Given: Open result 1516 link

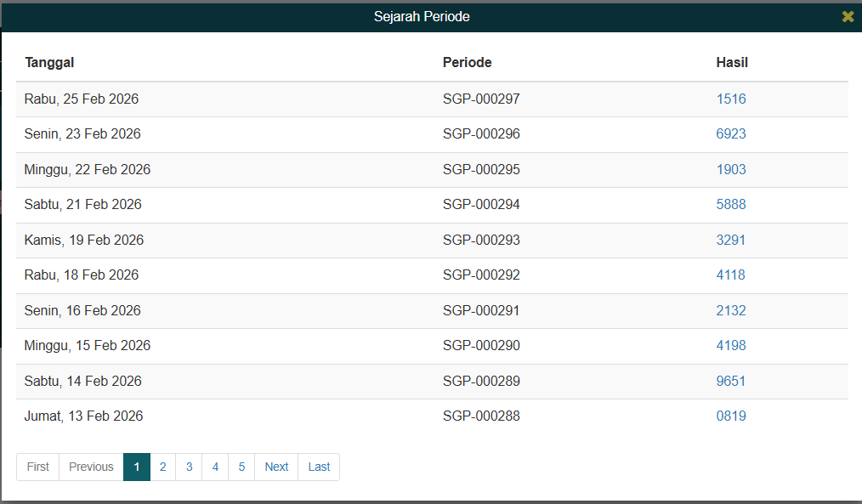Looking at the screenshot, I should tap(731, 99).
